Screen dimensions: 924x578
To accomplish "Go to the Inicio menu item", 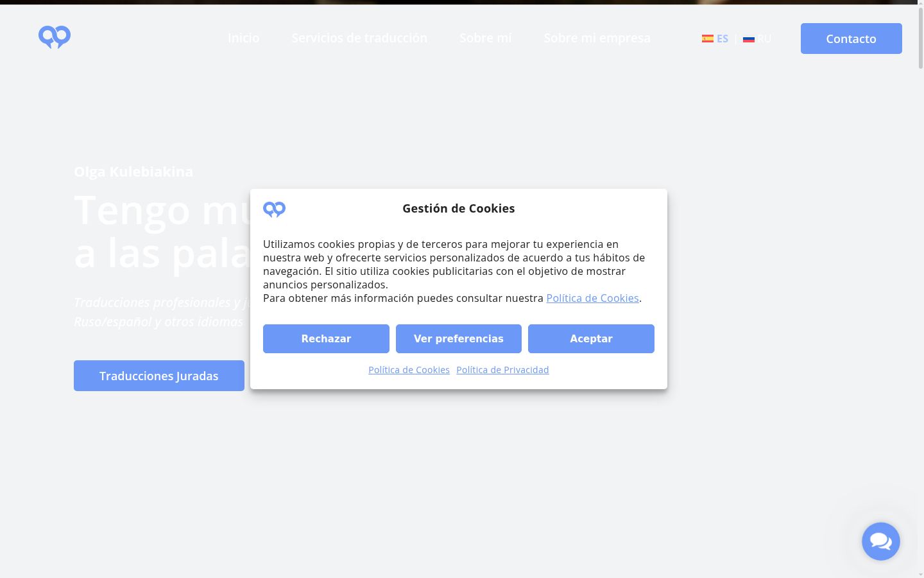I will [244, 38].
